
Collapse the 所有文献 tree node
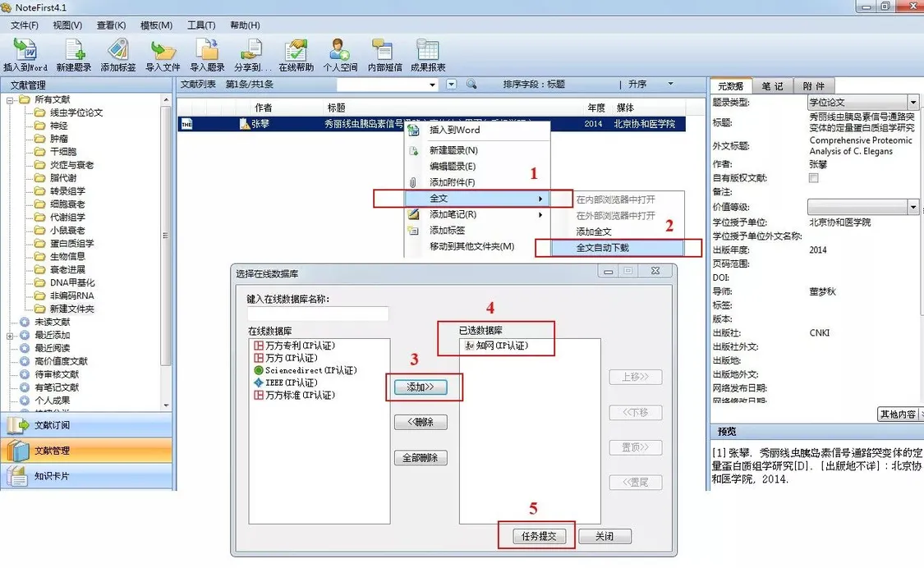(10, 99)
